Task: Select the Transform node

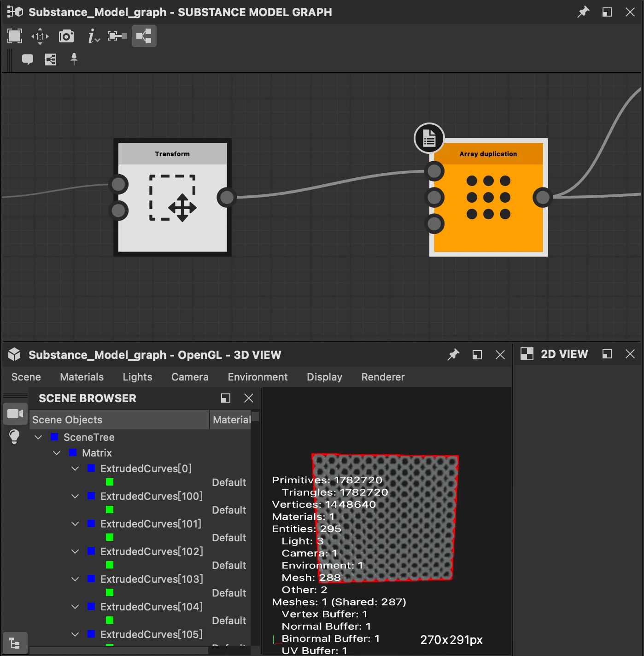Action: (173, 198)
